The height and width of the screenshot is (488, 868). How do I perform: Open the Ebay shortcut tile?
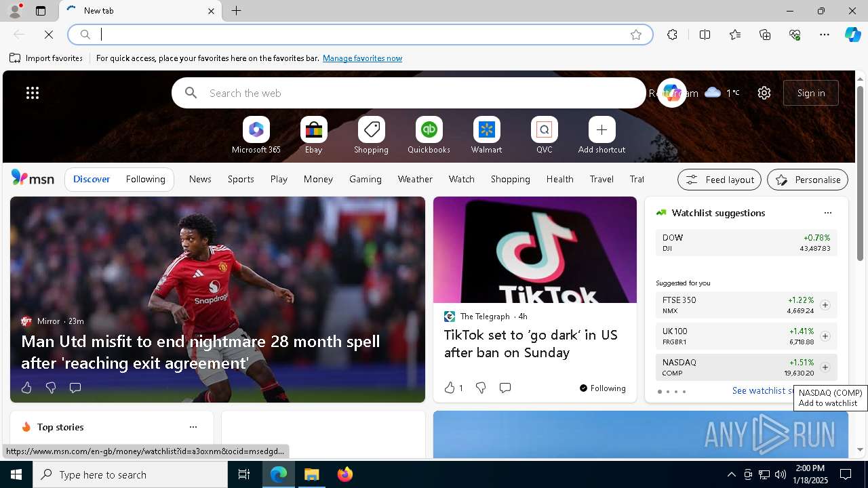314,136
